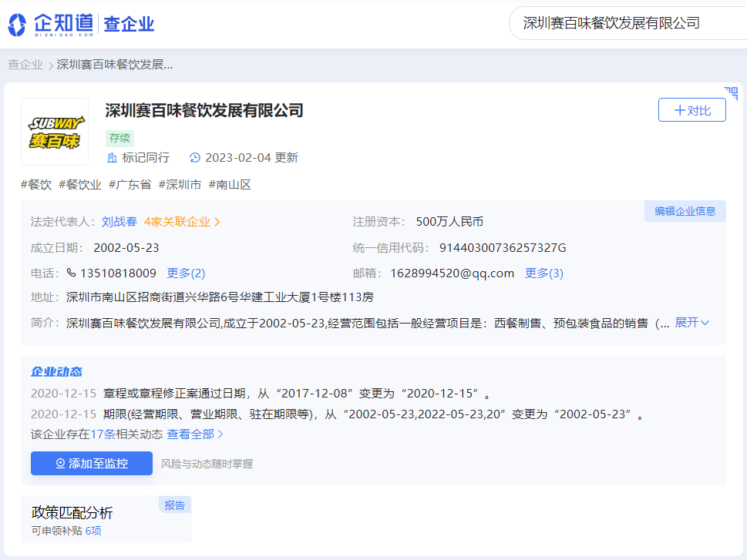Click the phone number 13510818009
747x560 pixels.
click(118, 273)
